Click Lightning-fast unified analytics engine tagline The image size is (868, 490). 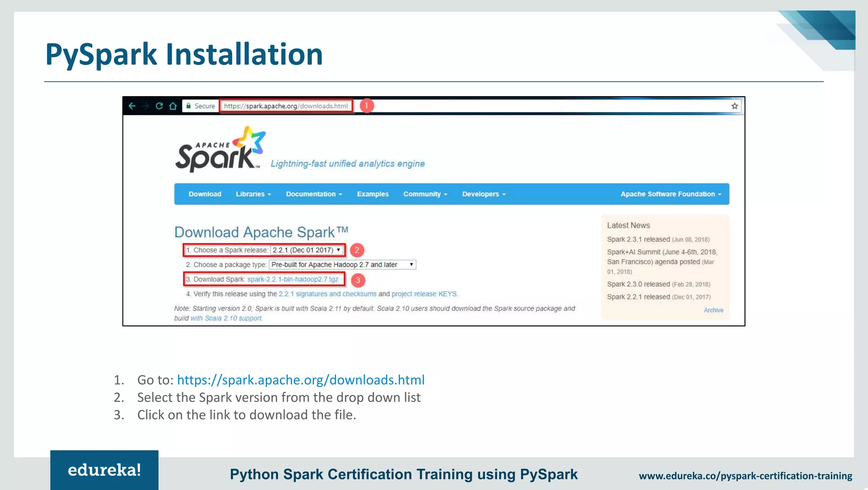[x=348, y=164]
